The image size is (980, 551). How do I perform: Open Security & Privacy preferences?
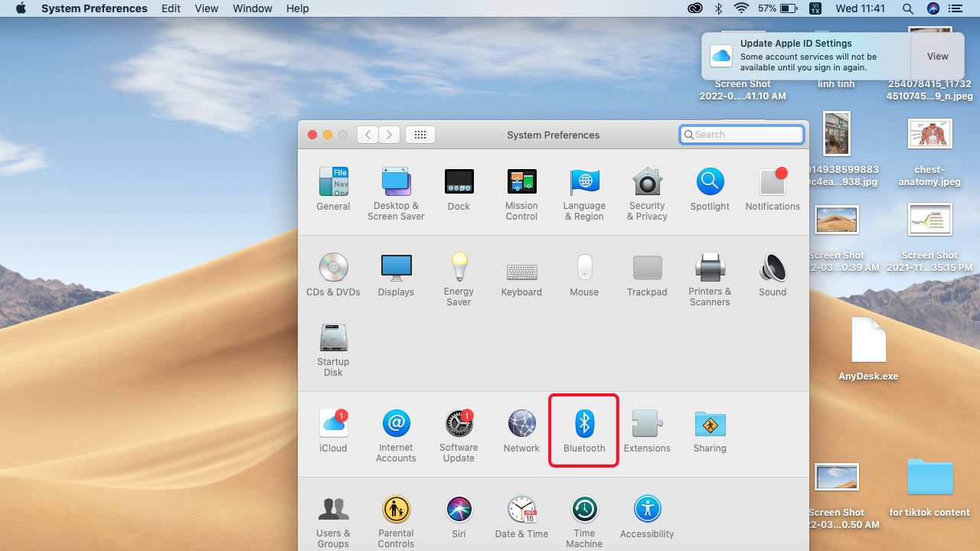click(647, 194)
